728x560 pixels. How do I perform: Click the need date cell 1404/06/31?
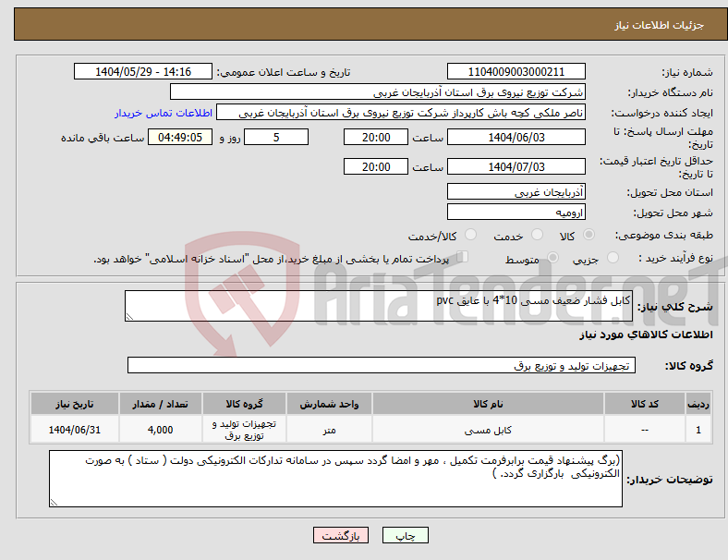click(x=74, y=430)
